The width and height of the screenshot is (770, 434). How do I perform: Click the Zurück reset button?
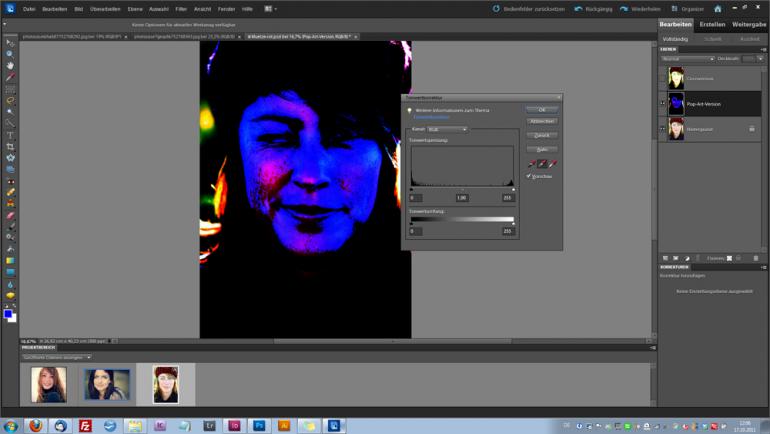click(542, 135)
